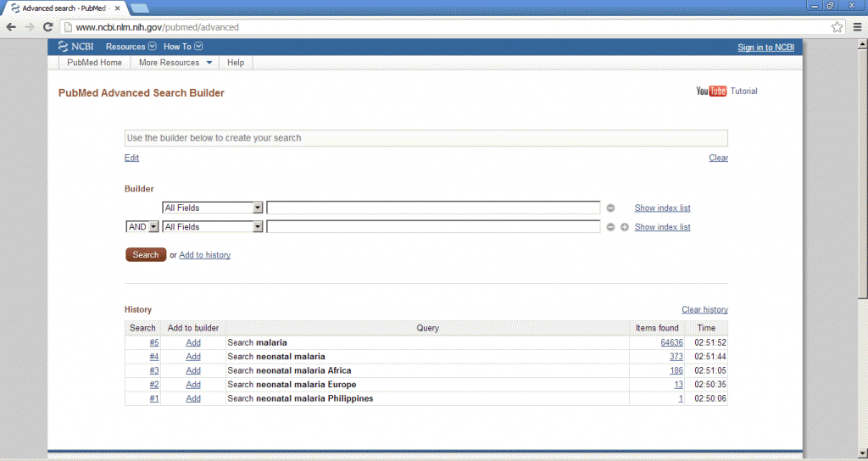Screen dimensions: 868x461
Task: Open 13 items found results
Action: pyautogui.click(x=679, y=385)
